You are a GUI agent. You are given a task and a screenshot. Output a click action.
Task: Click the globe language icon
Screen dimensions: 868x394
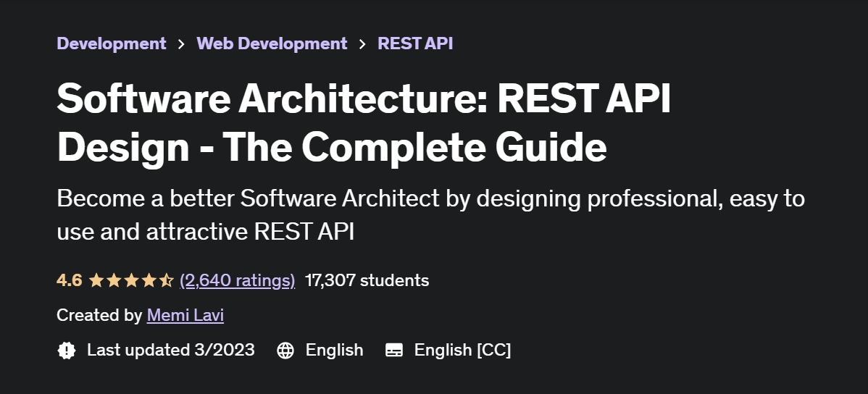(285, 351)
